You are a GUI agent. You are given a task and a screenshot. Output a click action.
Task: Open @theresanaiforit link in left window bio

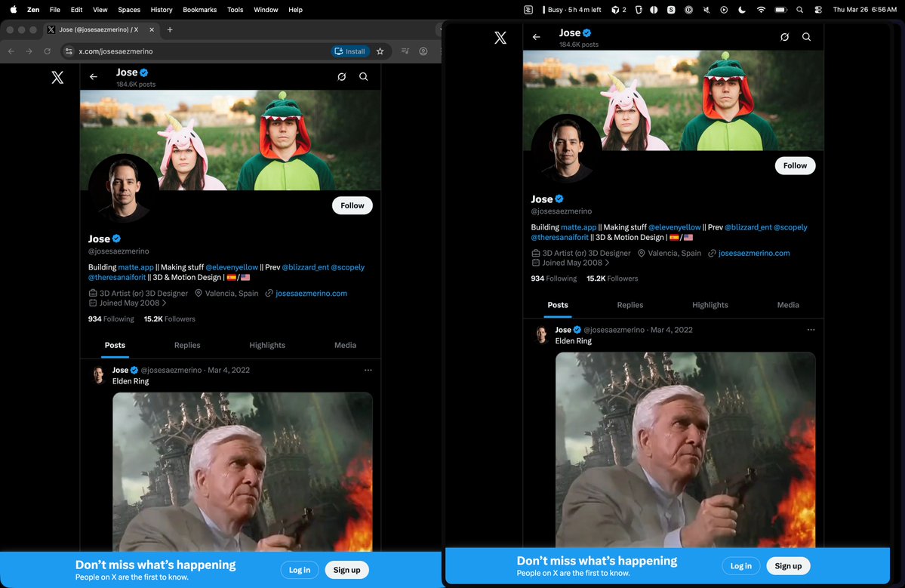click(117, 278)
